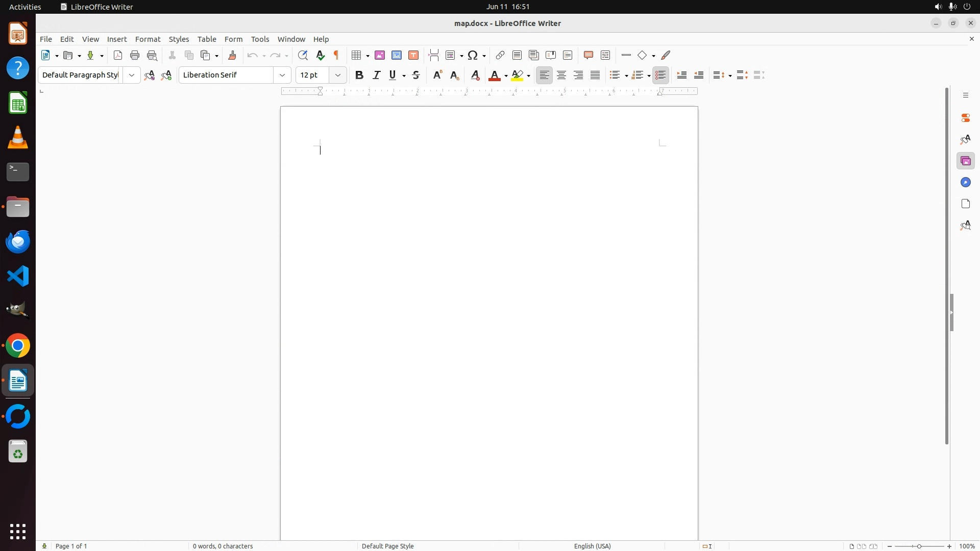The image size is (980, 551).
Task: Open the Navigator sidebar panel
Action: 966,183
